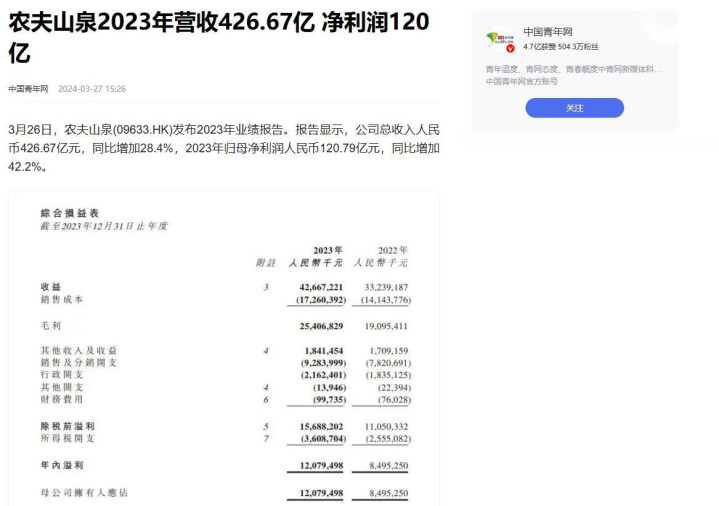The width and height of the screenshot is (719, 506).
Task: Click the table subtitle 截至2023年12月31日止年度
Action: point(104,226)
